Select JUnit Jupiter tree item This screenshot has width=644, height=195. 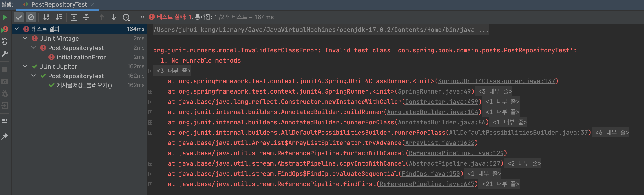pyautogui.click(x=58, y=67)
